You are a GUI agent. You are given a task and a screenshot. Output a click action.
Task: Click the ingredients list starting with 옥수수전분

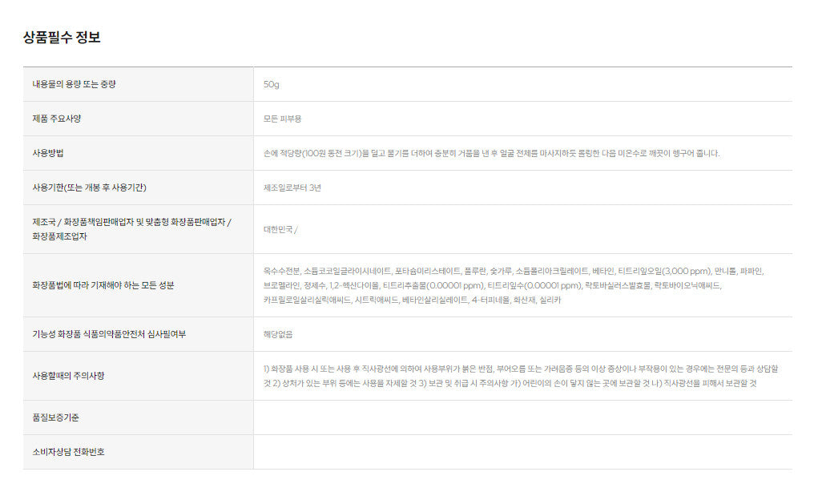point(513,285)
